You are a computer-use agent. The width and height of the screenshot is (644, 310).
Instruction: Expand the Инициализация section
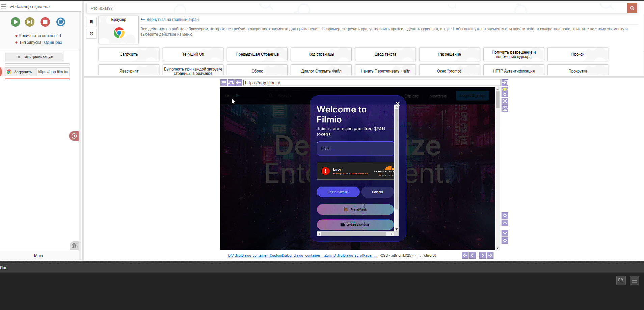(34, 57)
